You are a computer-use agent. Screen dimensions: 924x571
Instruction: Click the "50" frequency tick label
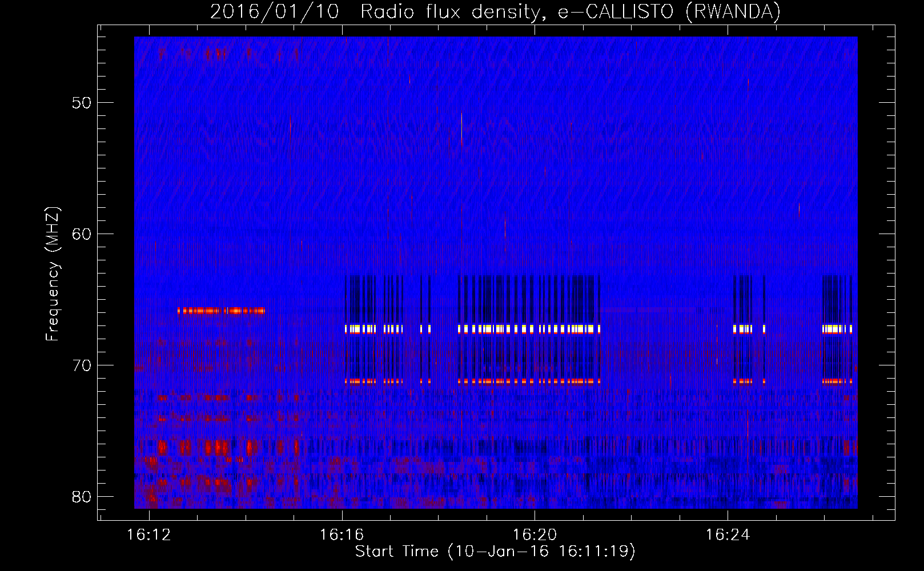tap(82, 103)
